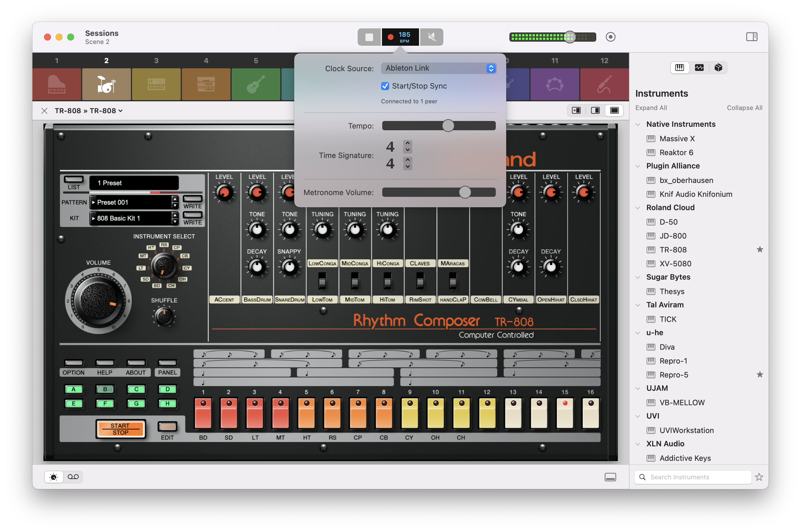This screenshot has height=532, width=801.
Task: Select pattern bank B button
Action: pyautogui.click(x=105, y=389)
